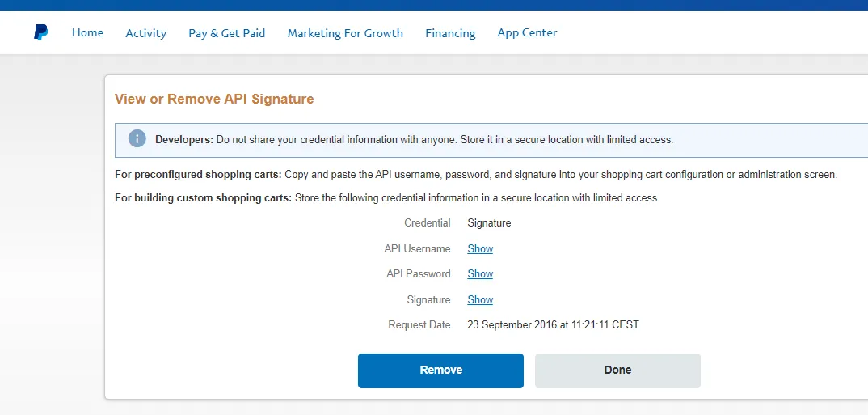Click the Remove button
Image resolution: width=868 pixels, height=415 pixels.
pos(440,371)
